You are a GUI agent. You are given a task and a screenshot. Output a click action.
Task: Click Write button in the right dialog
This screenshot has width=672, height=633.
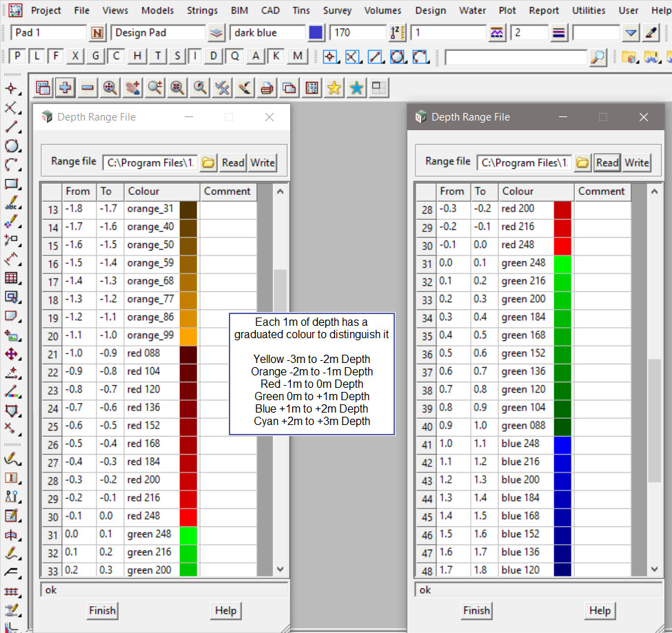[636, 163]
